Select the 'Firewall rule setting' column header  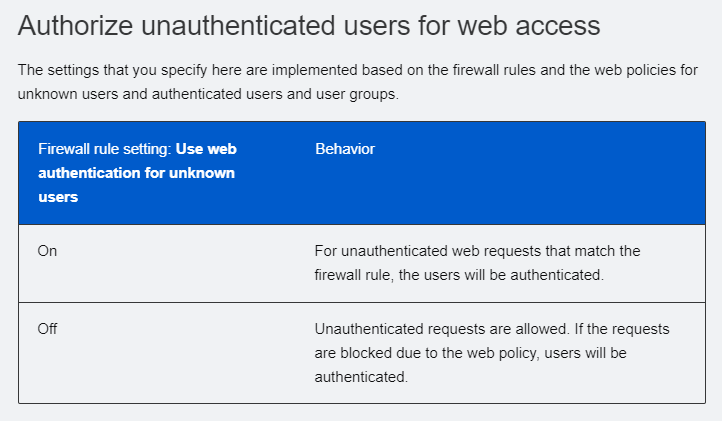137,173
